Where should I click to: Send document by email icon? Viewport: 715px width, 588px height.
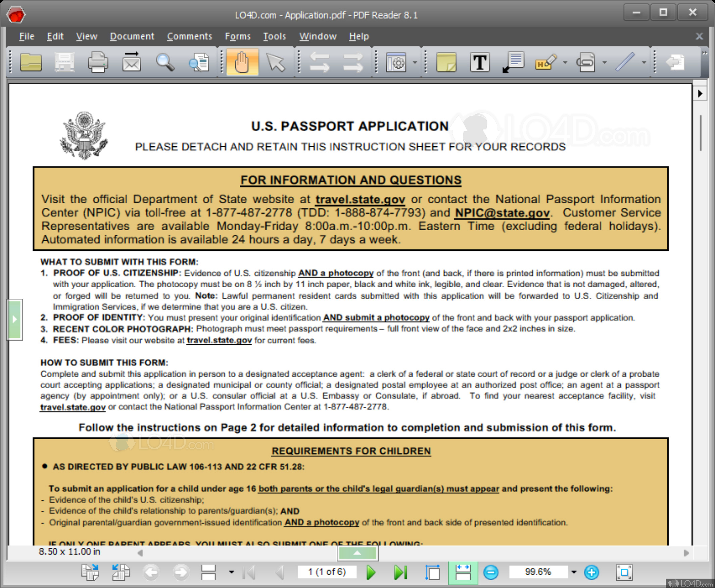pos(131,62)
